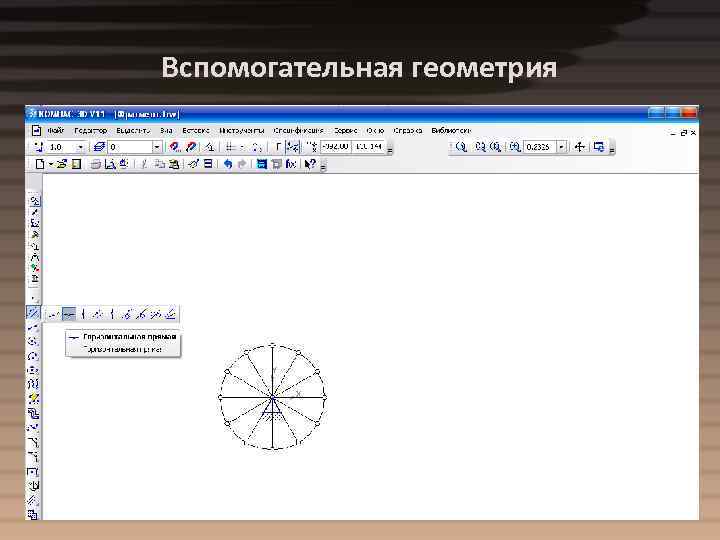Open the Редактор menu

[90, 131]
